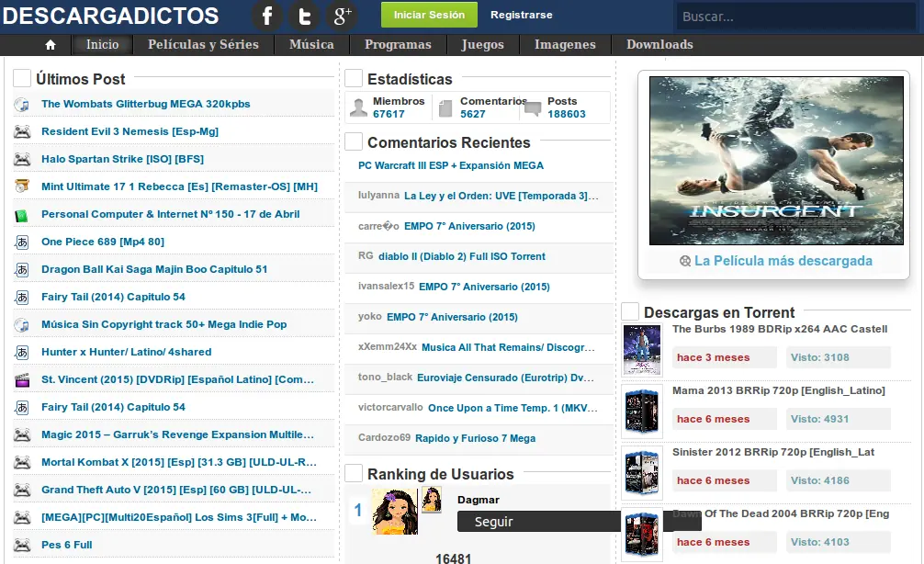Click the Posts speech bubble icon
Screen dimensions: 924x564
[x=533, y=109]
